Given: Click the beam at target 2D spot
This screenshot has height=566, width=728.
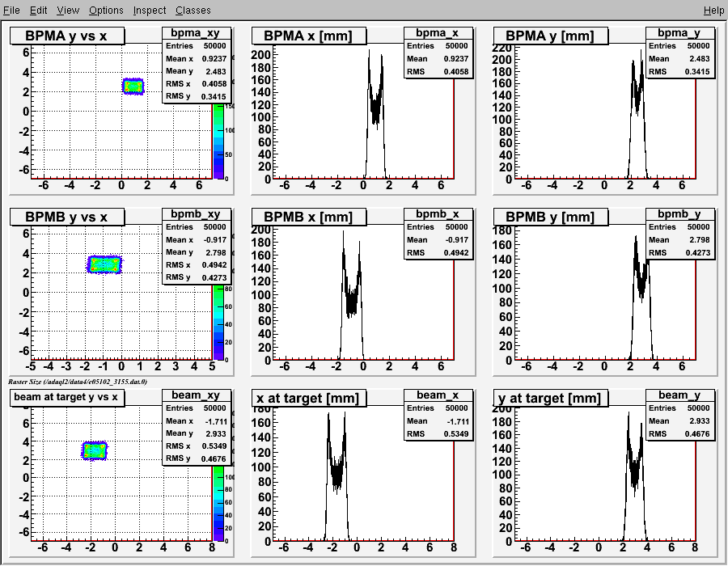Looking at the screenshot, I should 95,450.
